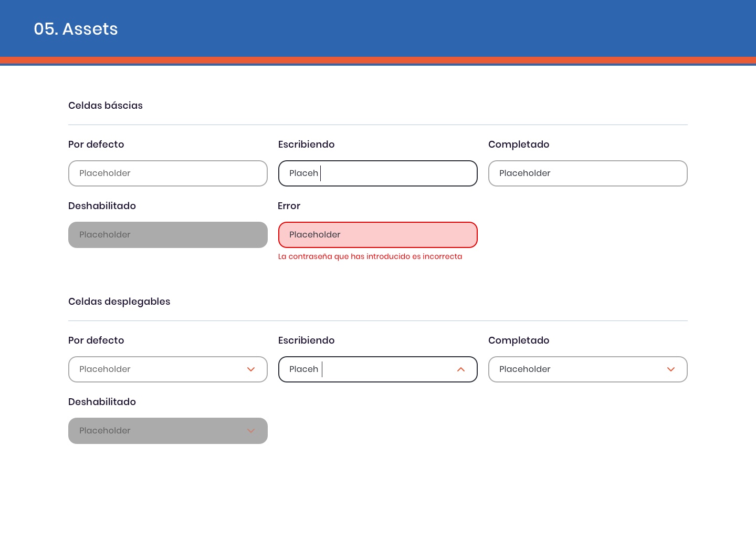Click the Por defecto basic input field
This screenshot has width=756, height=538.
tap(168, 173)
